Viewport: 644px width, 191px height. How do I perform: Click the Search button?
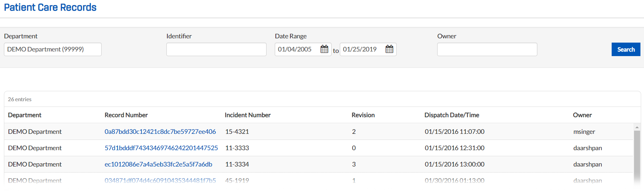(626, 49)
